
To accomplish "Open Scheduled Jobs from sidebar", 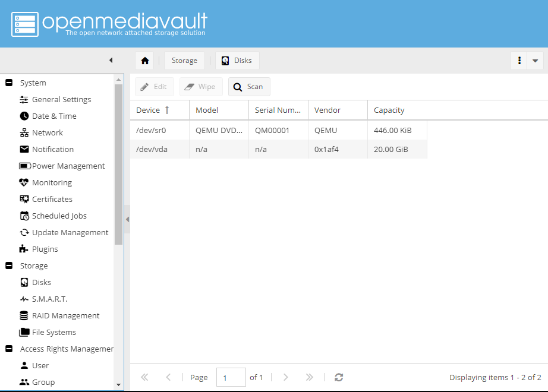I will (59, 216).
